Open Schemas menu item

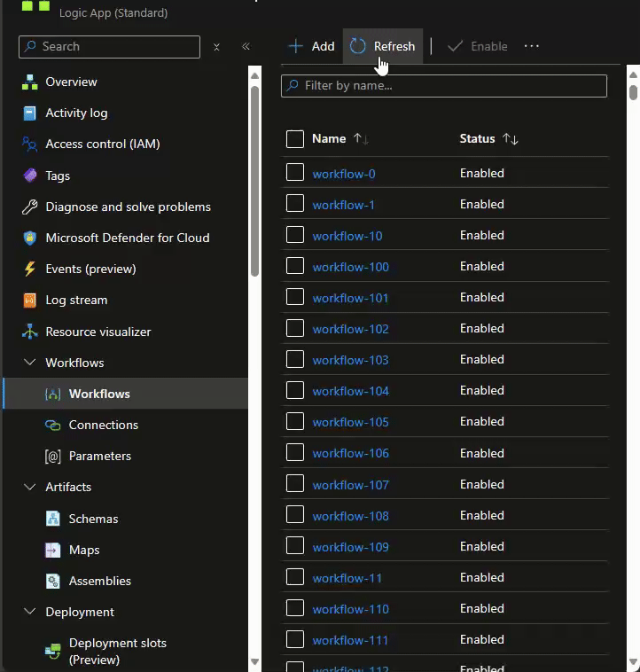[93, 519]
